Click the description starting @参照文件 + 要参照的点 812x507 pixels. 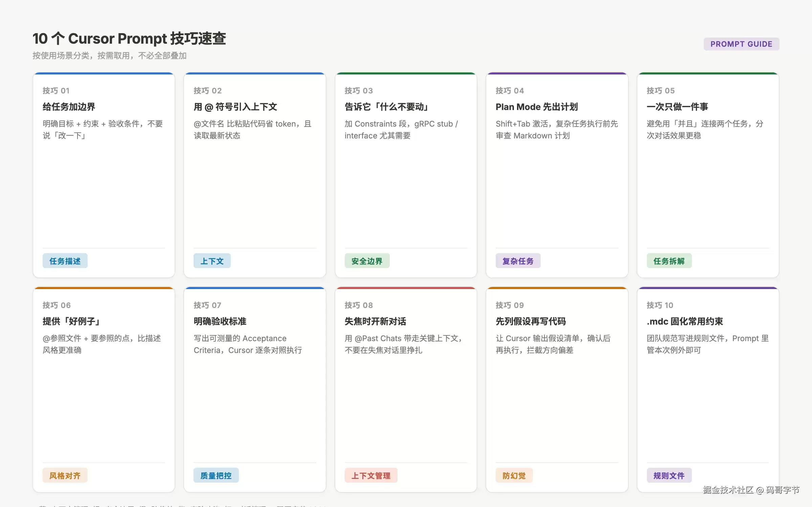click(102, 344)
